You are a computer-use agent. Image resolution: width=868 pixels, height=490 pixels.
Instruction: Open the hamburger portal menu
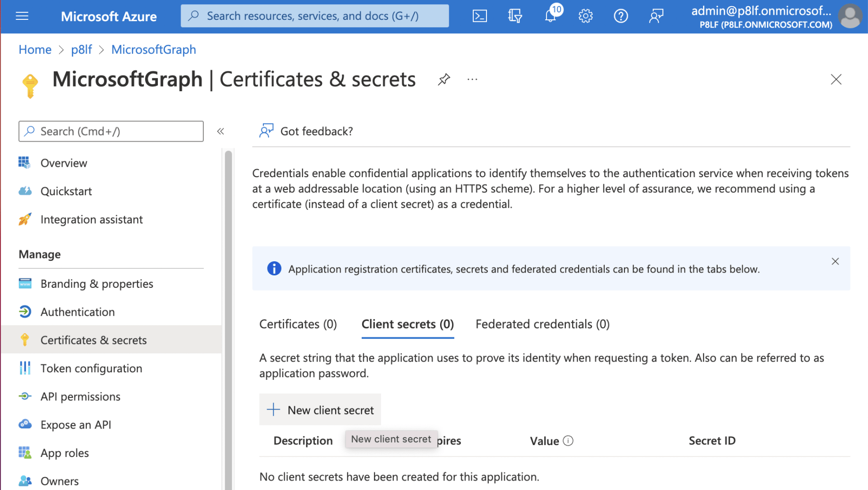click(x=22, y=16)
